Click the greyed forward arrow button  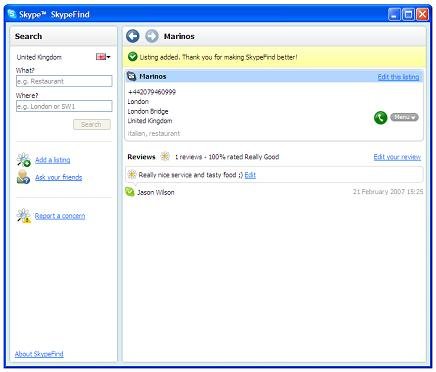(152, 36)
